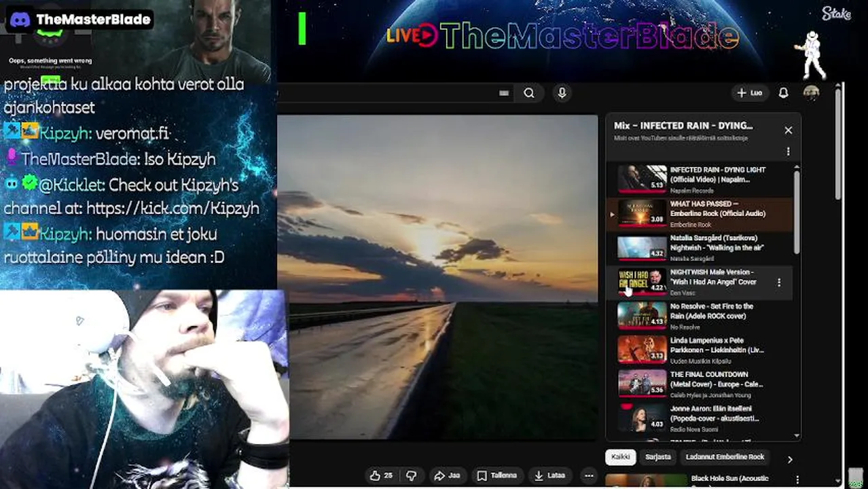Select the Ladannut Emberline Rock chip
The height and width of the screenshot is (489, 868).
(x=725, y=457)
